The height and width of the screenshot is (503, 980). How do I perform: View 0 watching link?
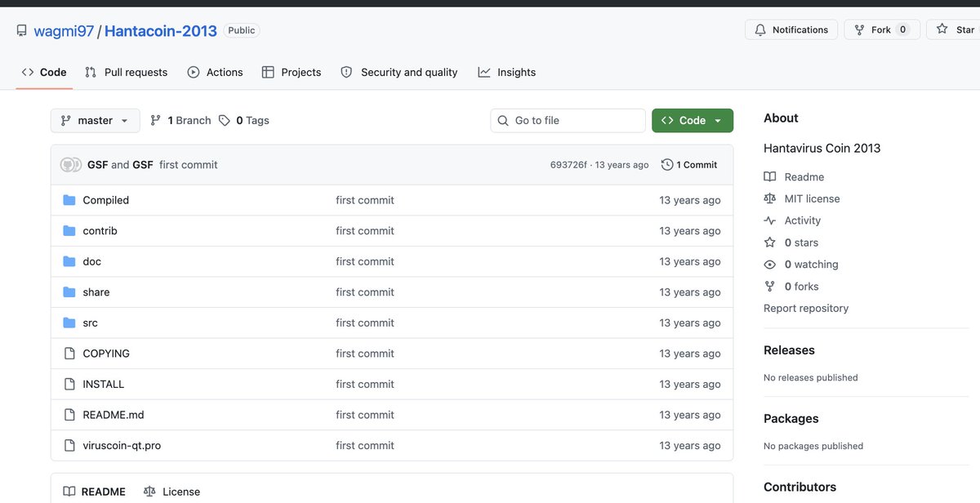point(812,265)
